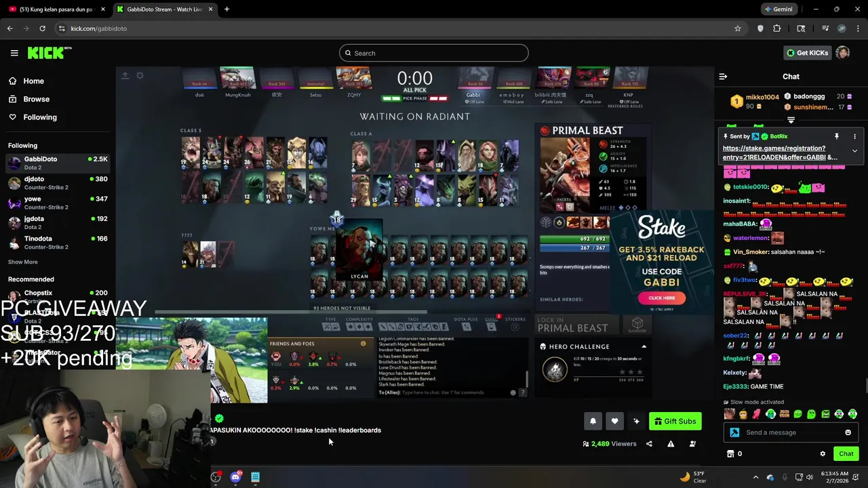Open Tinodota channel in Following list

pos(58,243)
